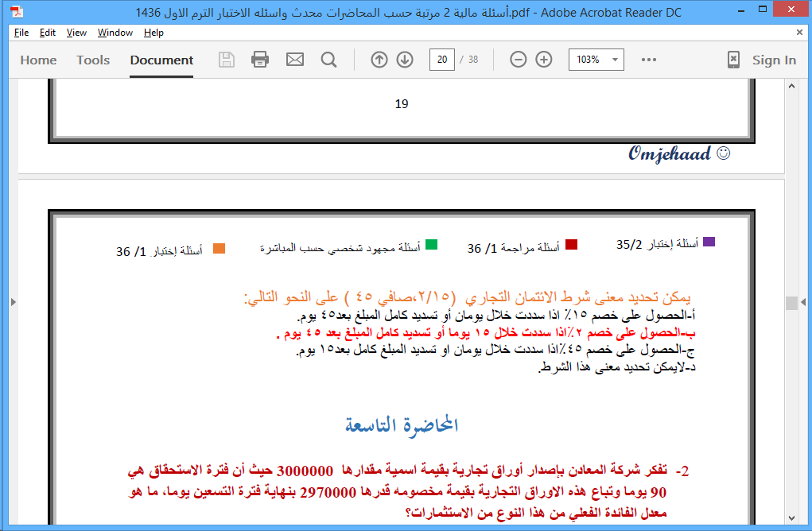Zoom in with the plus icon
This screenshot has height=531, width=812.
coord(544,60)
